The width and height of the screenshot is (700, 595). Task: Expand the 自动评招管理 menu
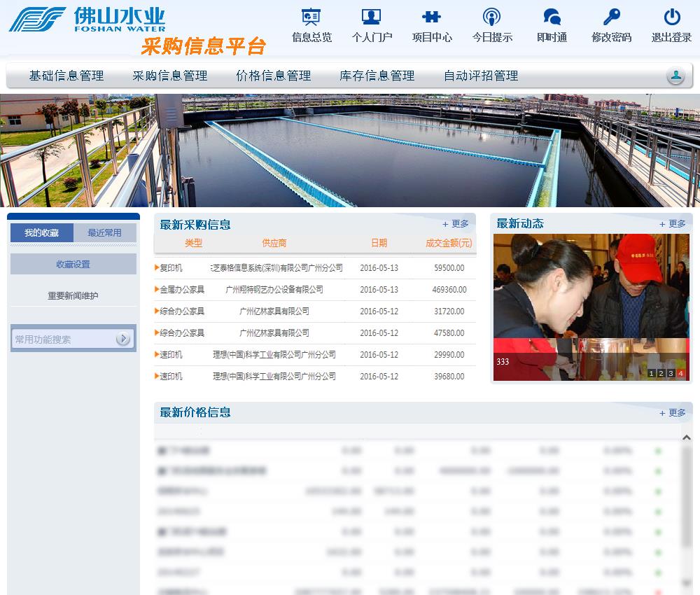[481, 76]
